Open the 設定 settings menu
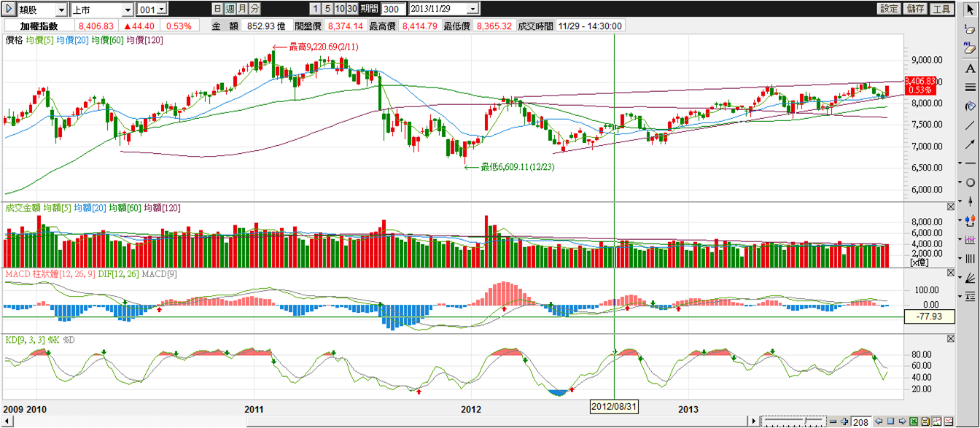This screenshot has width=980, height=428. pos(890,9)
